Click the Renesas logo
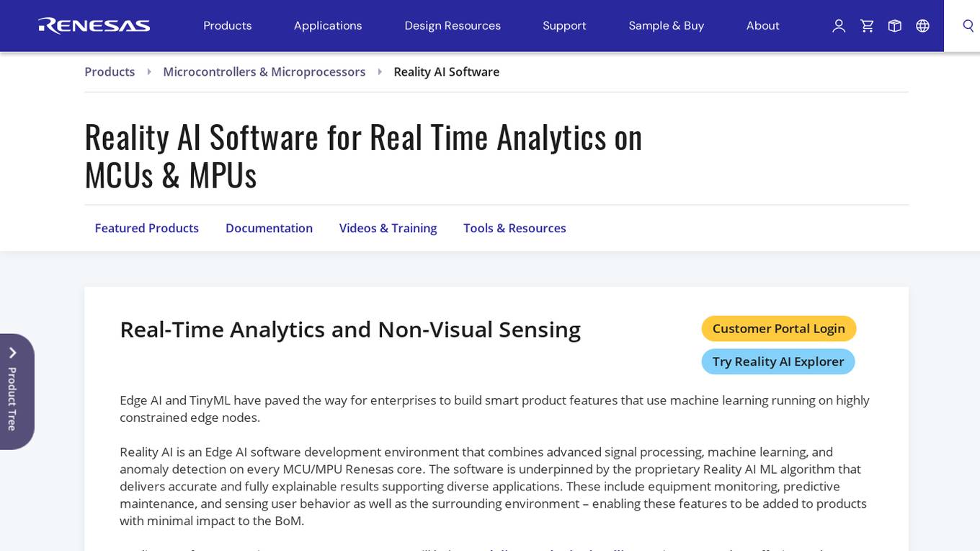Image resolution: width=980 pixels, height=551 pixels. 94,26
